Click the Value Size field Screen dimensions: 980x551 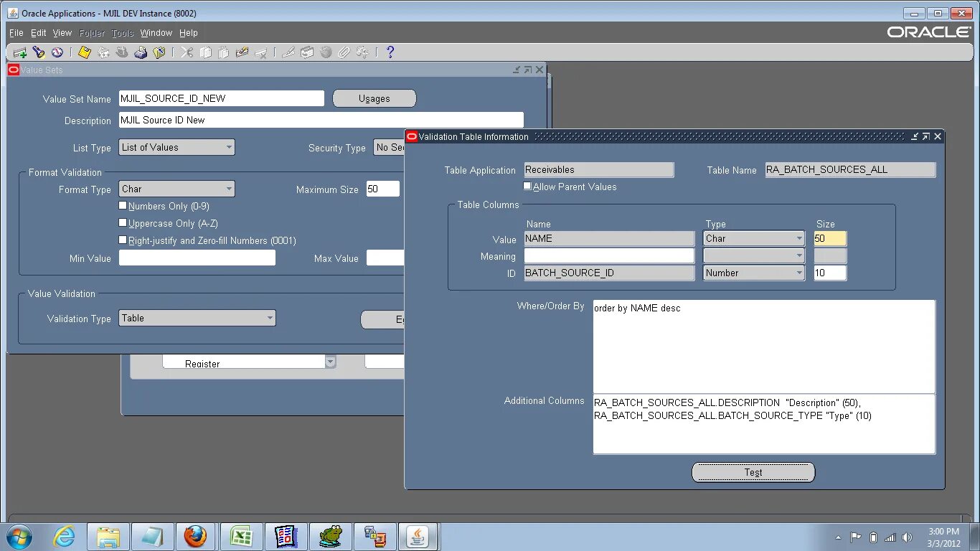[830, 238]
